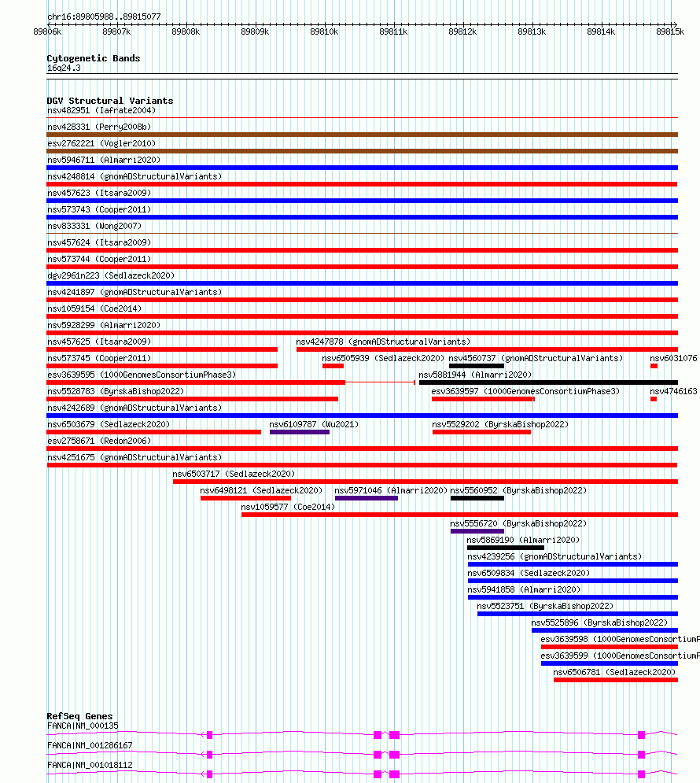Open the nsv4560737 (gnomADStructuralVariants) label
700x783 pixels.
536,357
